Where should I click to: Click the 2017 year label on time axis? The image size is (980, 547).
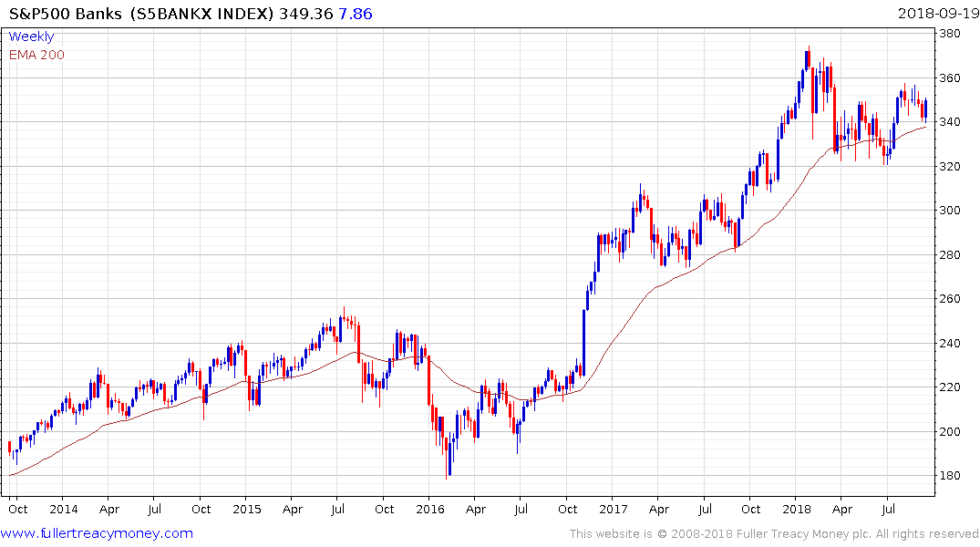(x=614, y=510)
